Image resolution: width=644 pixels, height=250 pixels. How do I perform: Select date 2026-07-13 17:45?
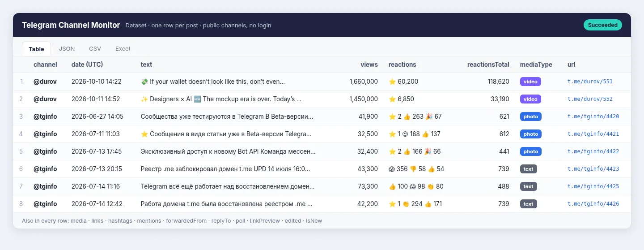click(x=97, y=151)
